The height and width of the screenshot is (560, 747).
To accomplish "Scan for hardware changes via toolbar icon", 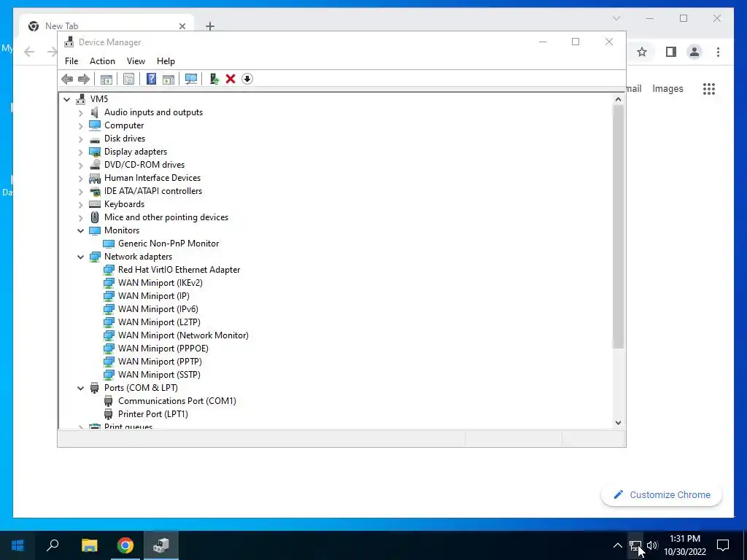I will [x=191, y=79].
